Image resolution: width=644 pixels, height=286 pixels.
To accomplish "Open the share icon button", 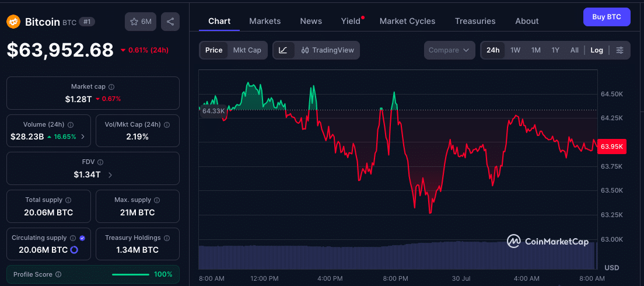I will 170,22.
